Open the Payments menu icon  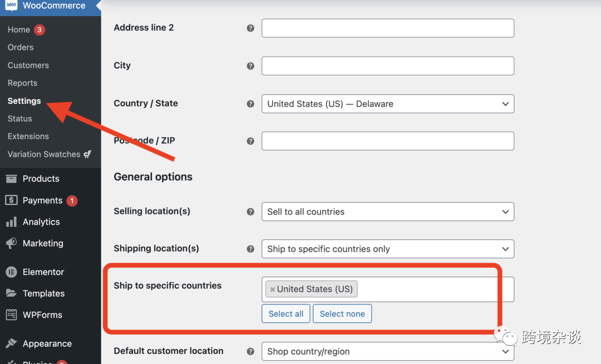[12, 200]
